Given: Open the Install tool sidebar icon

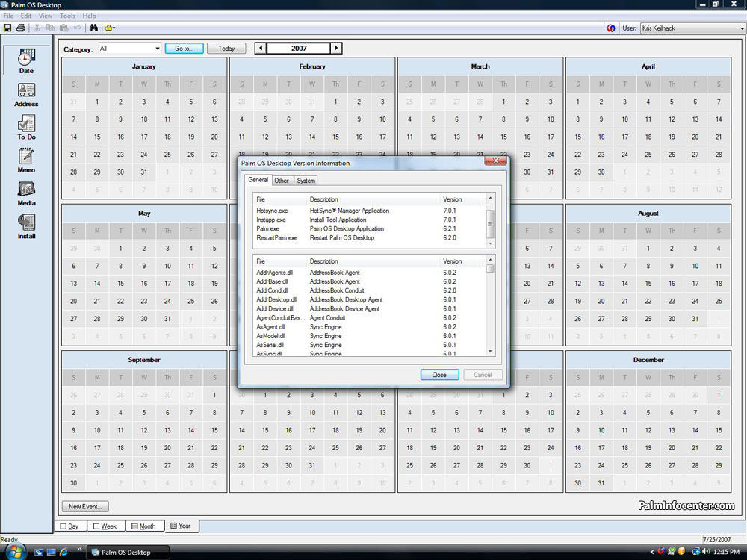Looking at the screenshot, I should click(26, 226).
